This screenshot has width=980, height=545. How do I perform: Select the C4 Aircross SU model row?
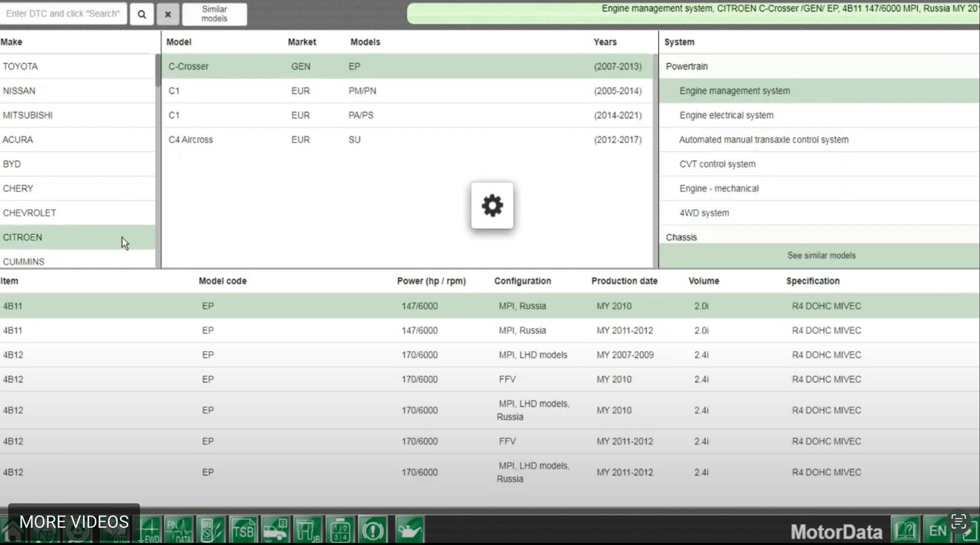click(x=407, y=140)
